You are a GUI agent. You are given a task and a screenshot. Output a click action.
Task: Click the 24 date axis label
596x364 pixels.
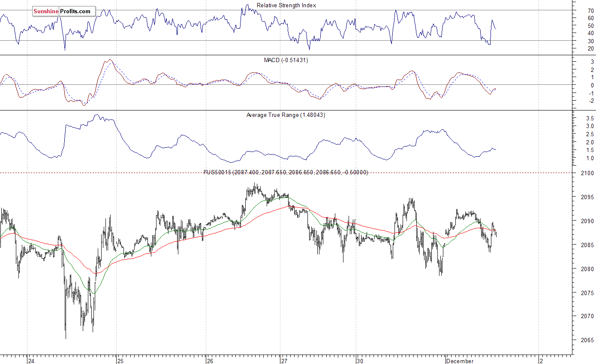click(31, 361)
